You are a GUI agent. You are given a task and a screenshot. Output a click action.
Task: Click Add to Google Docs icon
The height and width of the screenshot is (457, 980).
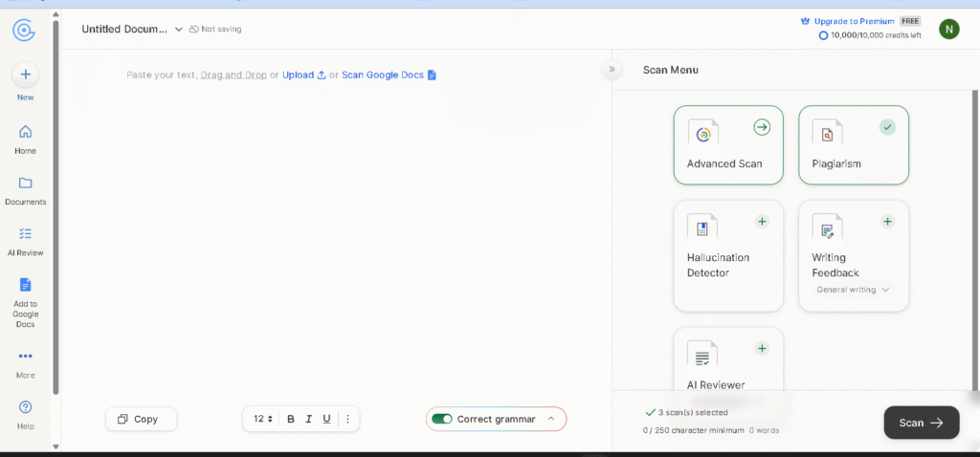(x=26, y=285)
